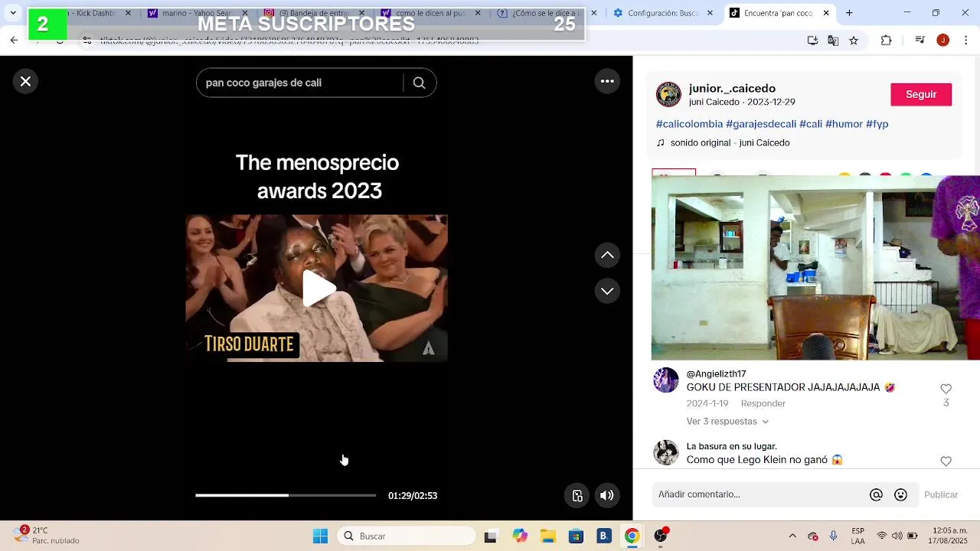Open Copilot from the taskbar

tap(520, 536)
